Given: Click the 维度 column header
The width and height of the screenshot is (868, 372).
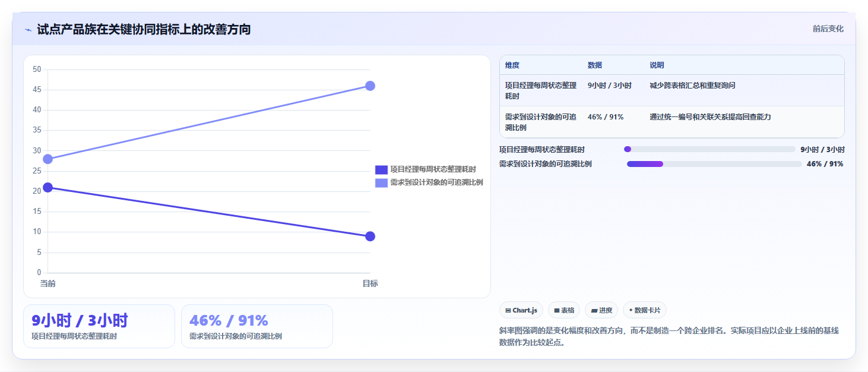Looking at the screenshot, I should click(x=512, y=65).
